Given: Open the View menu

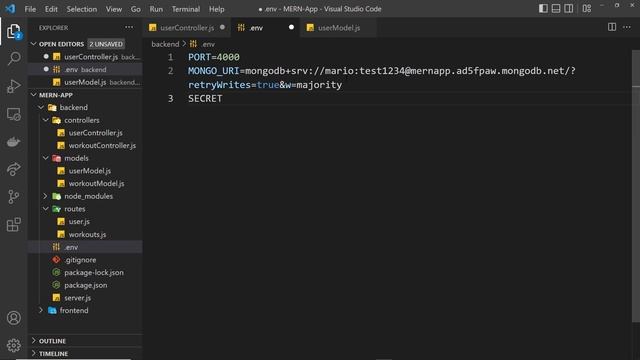Looking at the screenshot, I should pyautogui.click(x=113, y=9).
